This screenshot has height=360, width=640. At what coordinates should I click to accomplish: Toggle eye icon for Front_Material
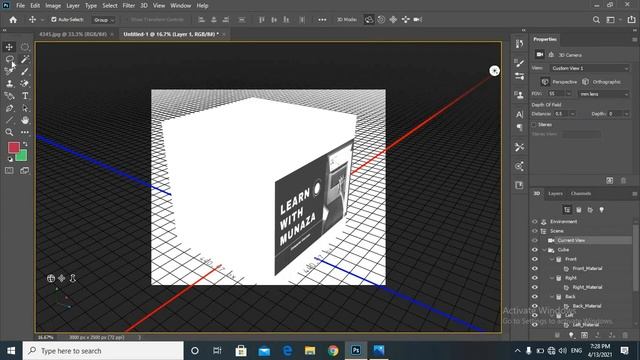click(x=535, y=269)
